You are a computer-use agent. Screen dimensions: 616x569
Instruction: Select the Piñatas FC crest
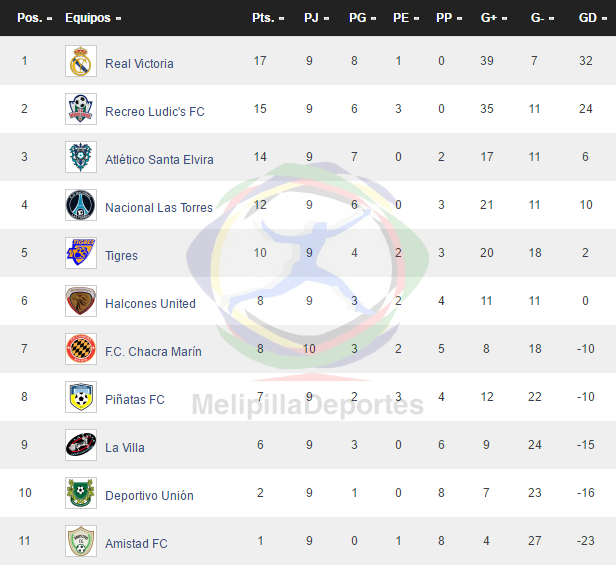[81, 397]
